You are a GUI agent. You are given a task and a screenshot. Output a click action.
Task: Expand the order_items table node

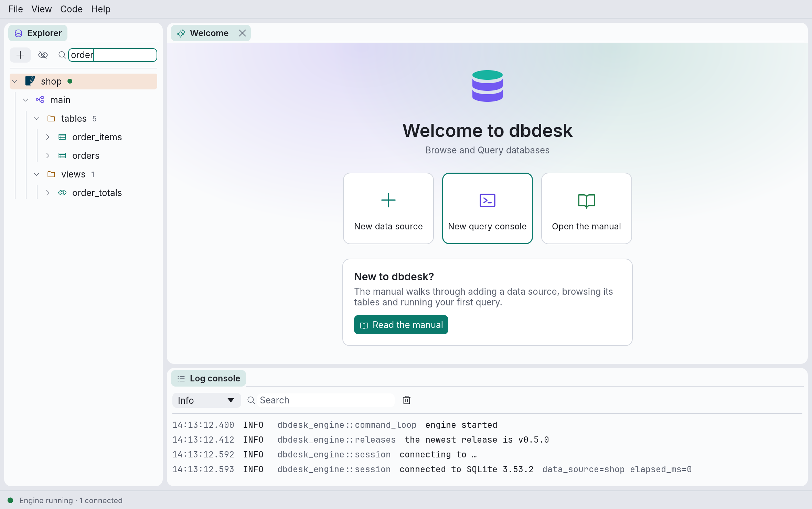[48, 137]
